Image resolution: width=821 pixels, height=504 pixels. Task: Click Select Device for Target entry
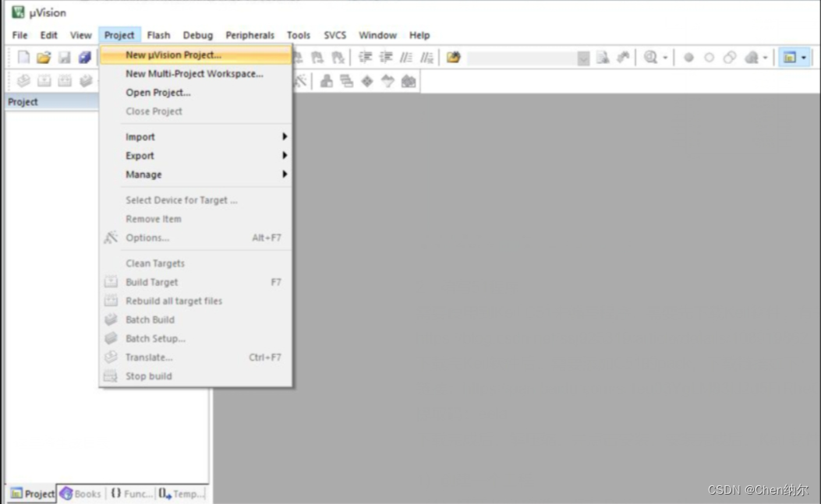coord(196,200)
